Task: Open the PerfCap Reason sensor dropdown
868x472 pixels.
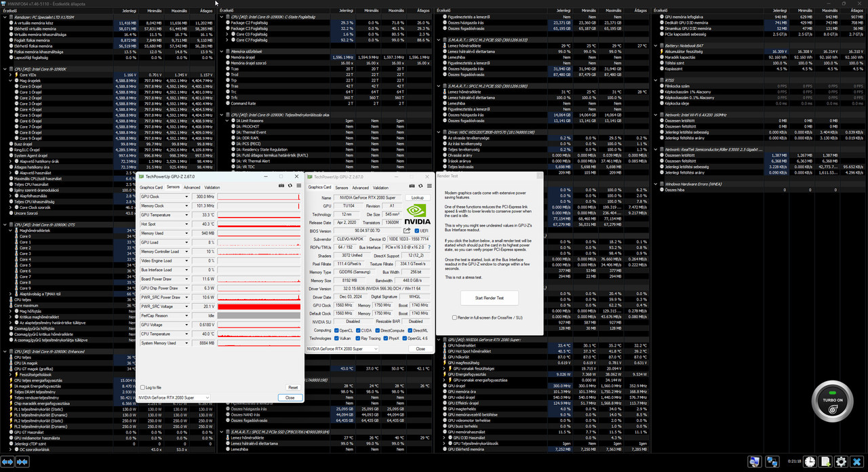Action: pos(186,315)
